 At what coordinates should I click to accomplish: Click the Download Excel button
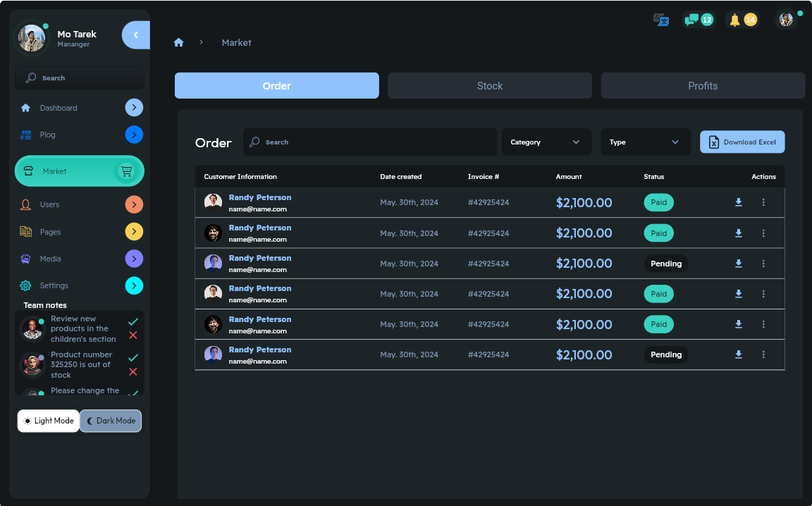[x=742, y=142]
